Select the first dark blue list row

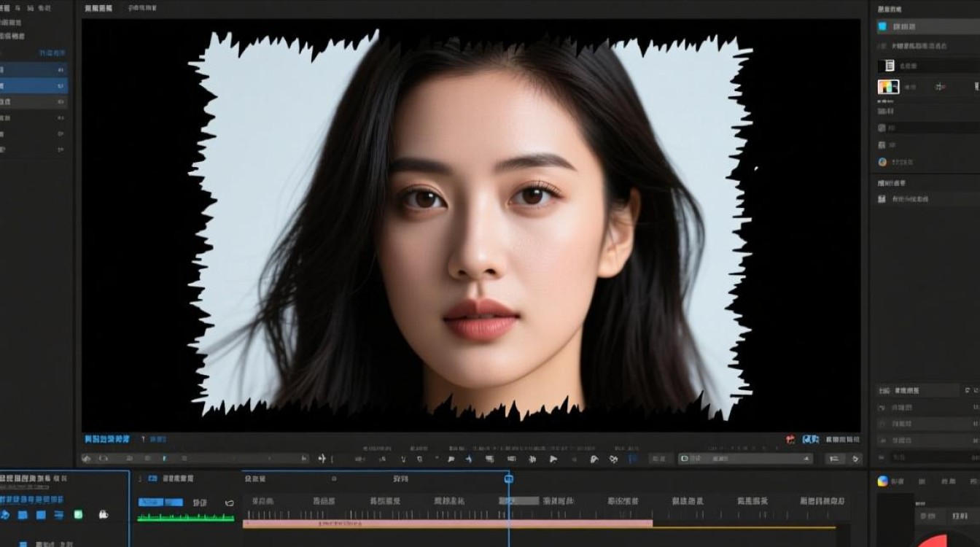(34, 70)
